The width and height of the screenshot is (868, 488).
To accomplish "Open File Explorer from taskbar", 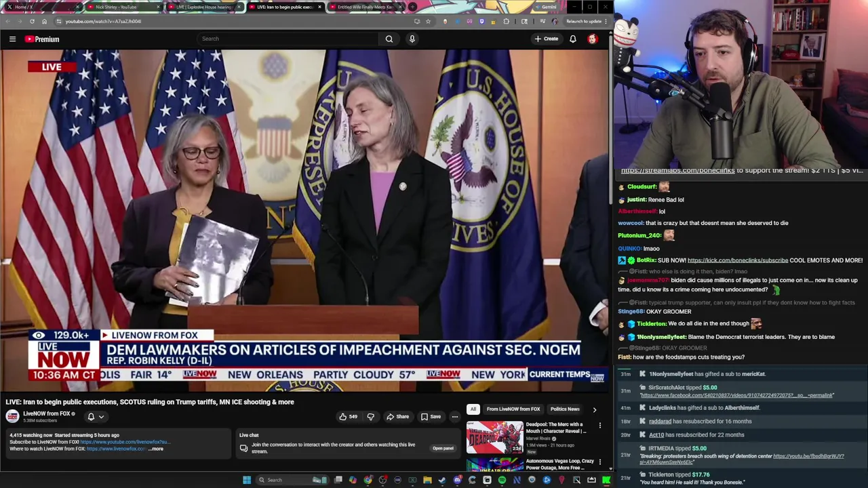I will (x=427, y=480).
